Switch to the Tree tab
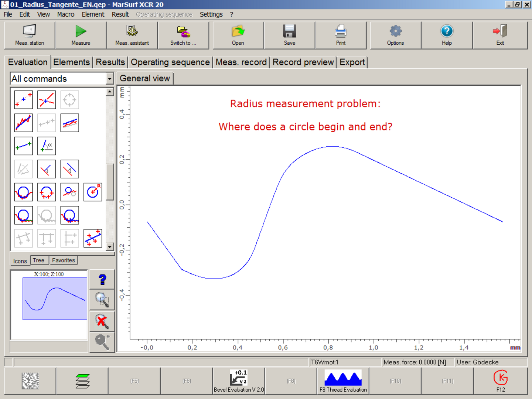The height and width of the screenshot is (399, 532). [38, 260]
